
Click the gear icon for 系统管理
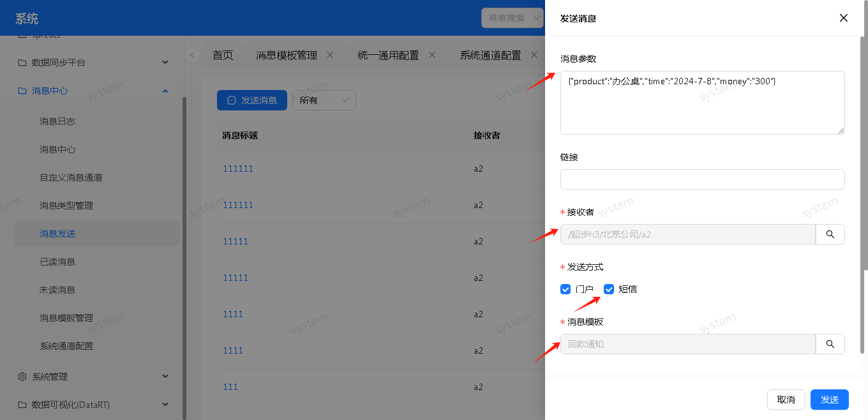point(22,377)
